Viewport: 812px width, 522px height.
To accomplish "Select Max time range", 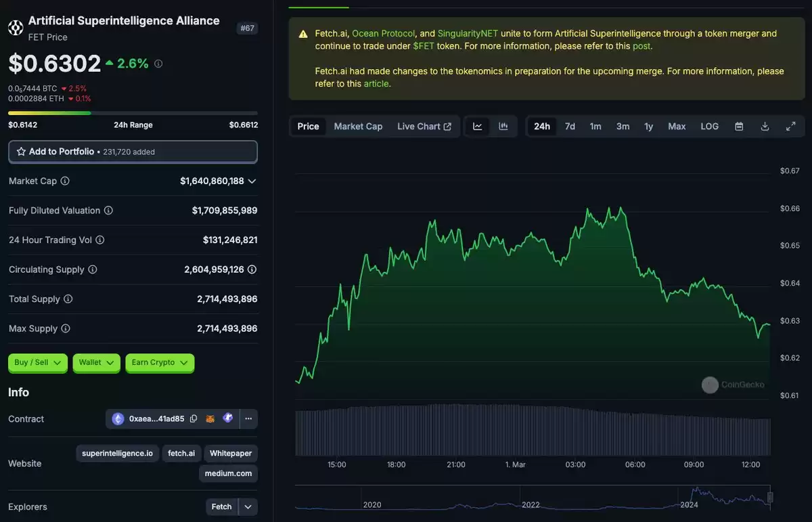I will (x=677, y=127).
